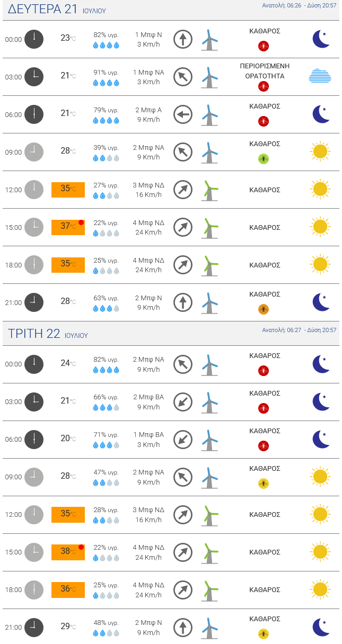
Task: Click the orange 37°C temperature box
Action: pyautogui.click(x=67, y=227)
